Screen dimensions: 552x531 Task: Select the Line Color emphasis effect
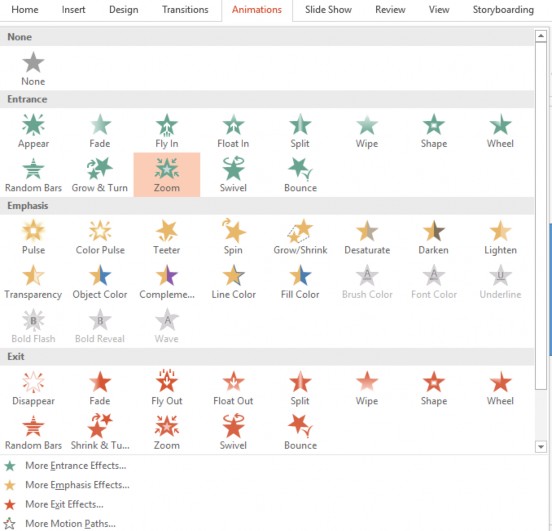click(233, 282)
